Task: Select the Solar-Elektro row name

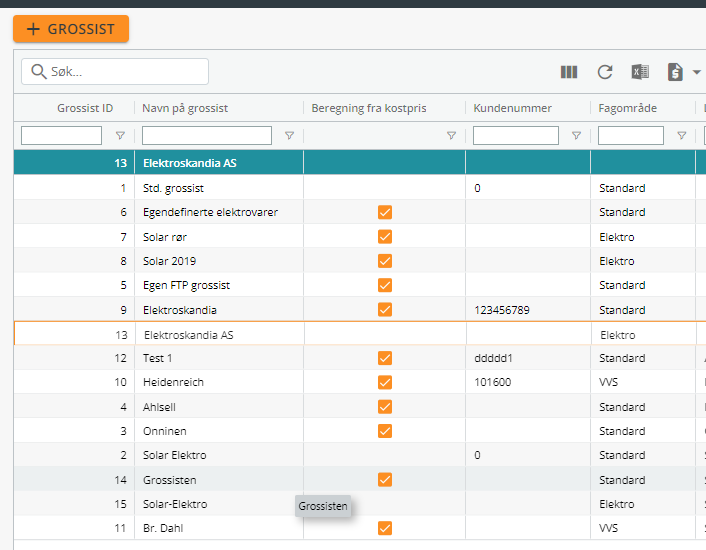Action: pos(175,504)
